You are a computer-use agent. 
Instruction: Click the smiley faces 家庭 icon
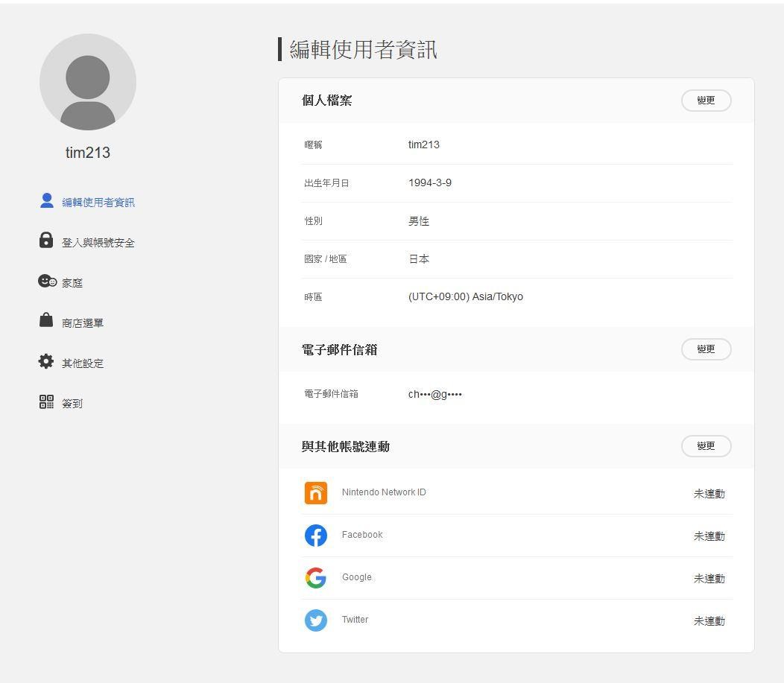47,281
